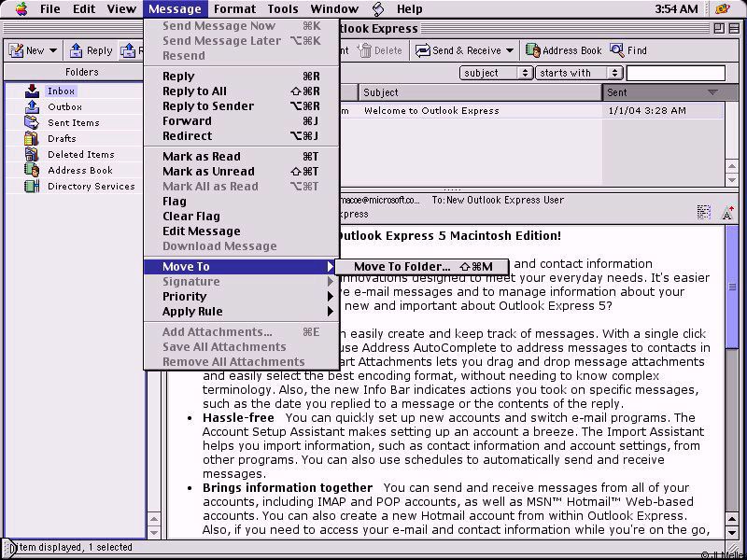Image resolution: width=747 pixels, height=560 pixels.
Task: Click the Send & Receive icon
Action: click(x=423, y=50)
